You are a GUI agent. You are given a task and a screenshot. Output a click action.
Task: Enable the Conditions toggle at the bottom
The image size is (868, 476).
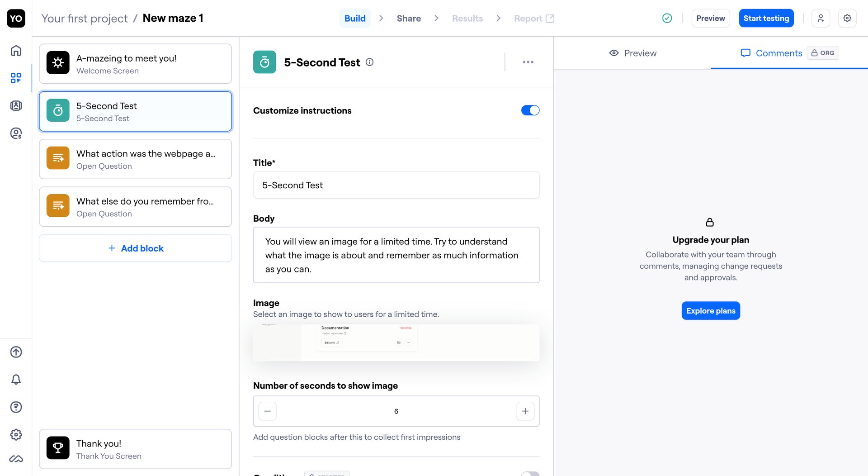pos(530,474)
